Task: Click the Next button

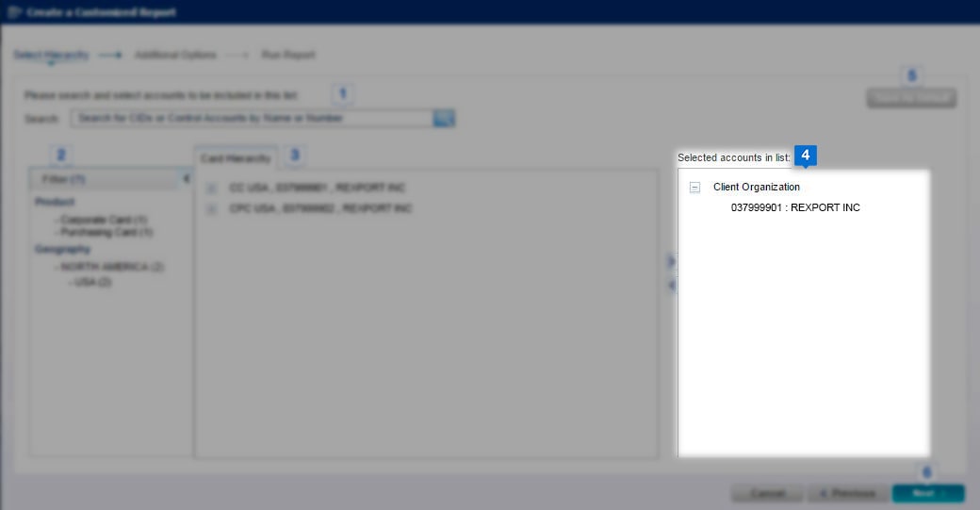Action: [928, 493]
